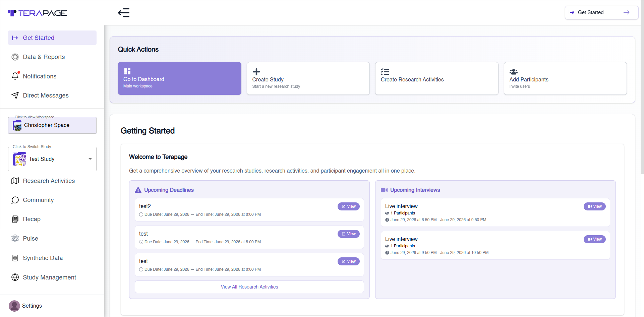Click the Study Management globe icon

click(x=15, y=277)
